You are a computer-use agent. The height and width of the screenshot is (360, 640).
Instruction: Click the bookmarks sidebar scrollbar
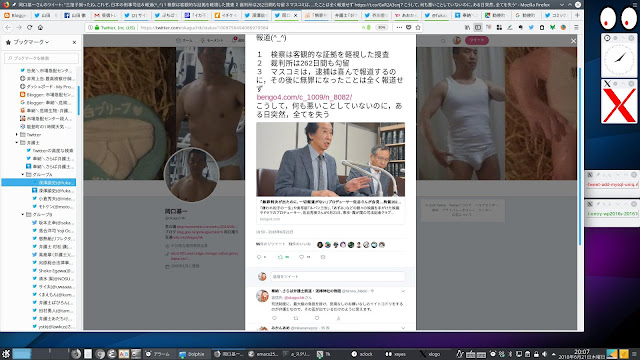[x=78, y=100]
